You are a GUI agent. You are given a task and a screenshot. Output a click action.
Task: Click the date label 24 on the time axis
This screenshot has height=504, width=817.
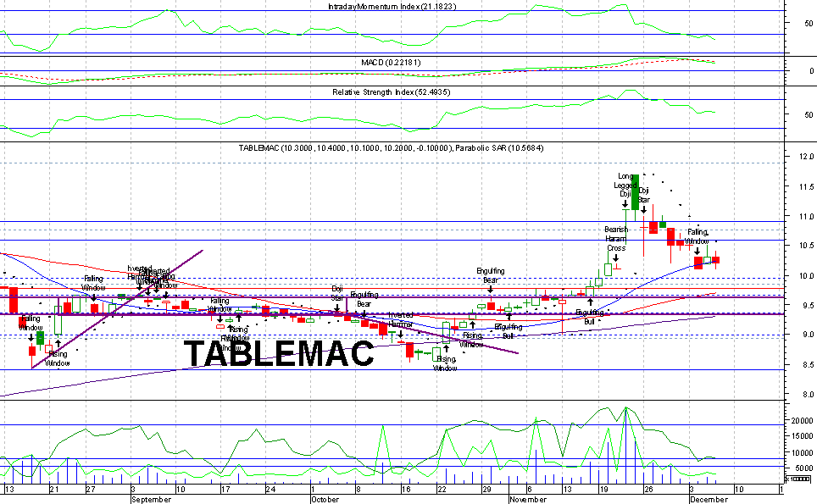click(x=270, y=490)
